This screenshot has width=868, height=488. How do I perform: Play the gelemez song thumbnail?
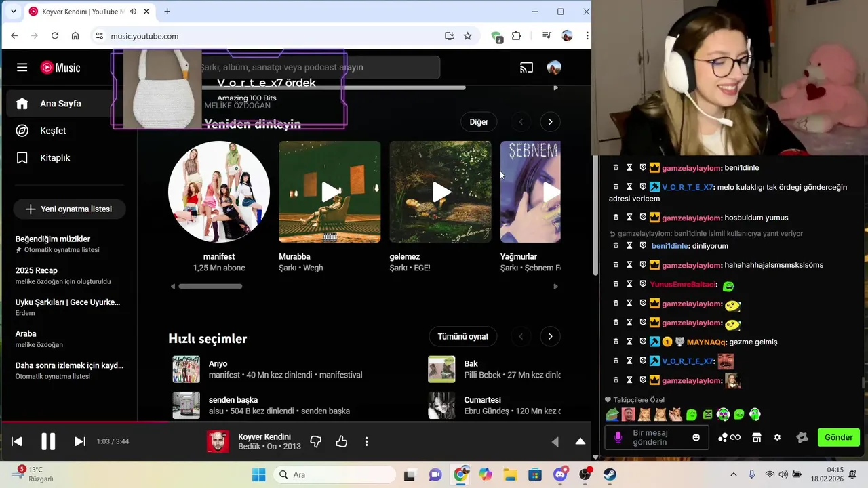tap(440, 192)
